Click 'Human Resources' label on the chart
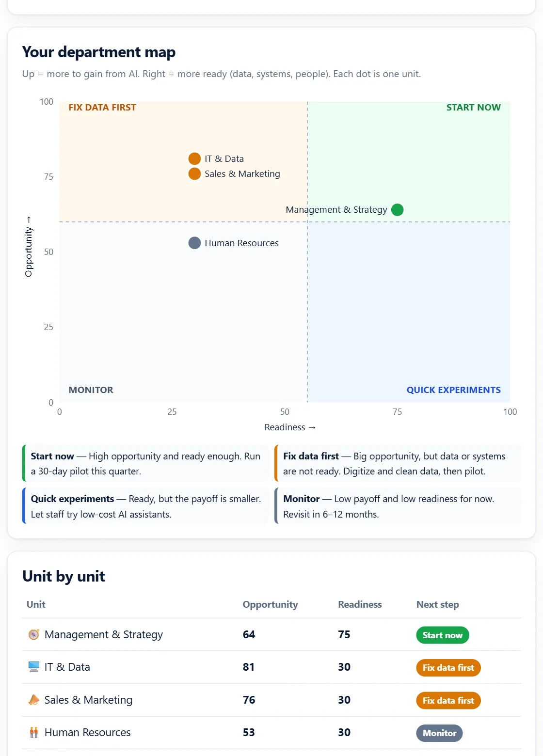 pos(241,243)
